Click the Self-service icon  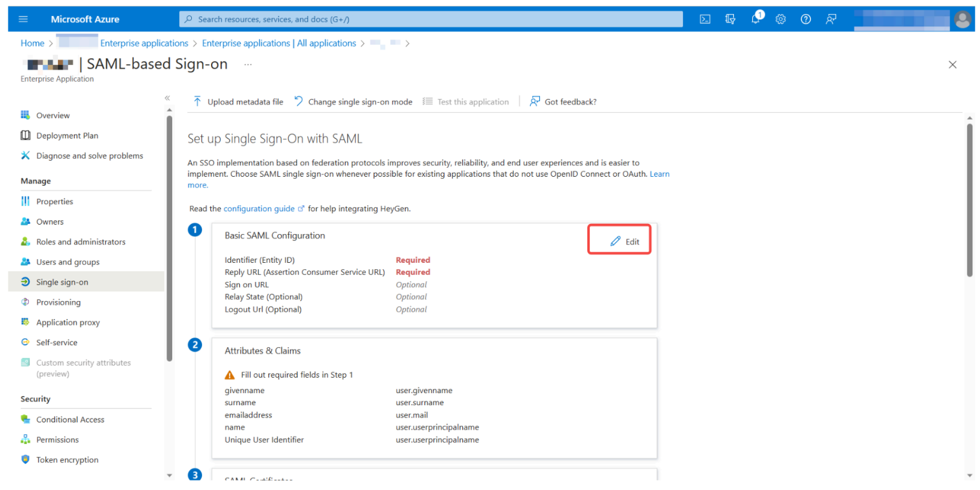(26, 342)
